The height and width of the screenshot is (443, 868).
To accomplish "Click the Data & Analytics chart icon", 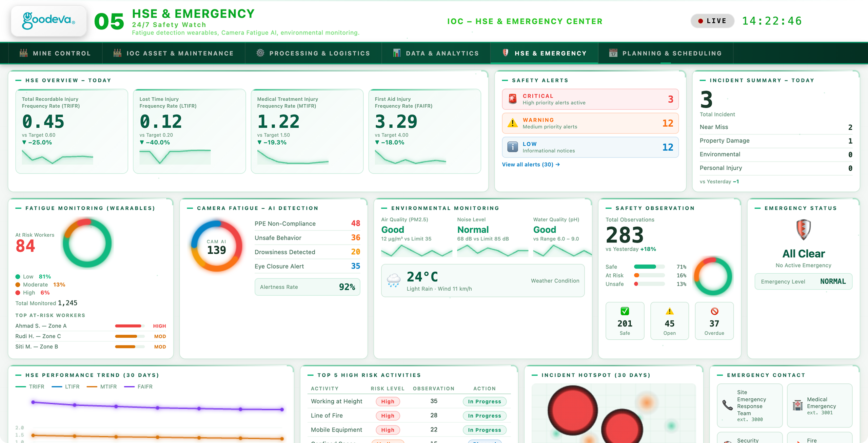I will (x=397, y=53).
